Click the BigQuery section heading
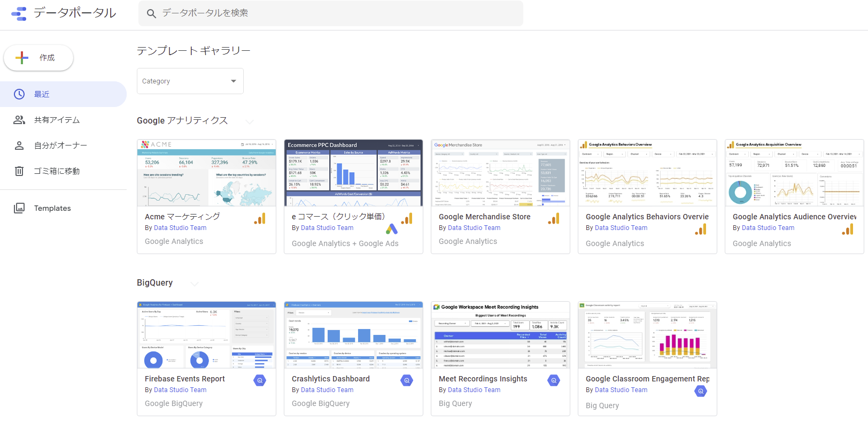This screenshot has height=421, width=868. (154, 283)
